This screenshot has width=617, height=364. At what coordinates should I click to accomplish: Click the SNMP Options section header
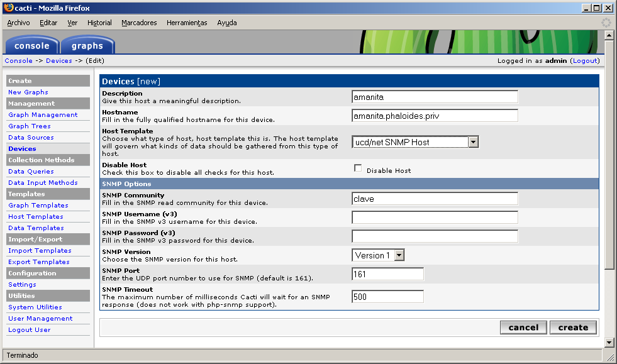click(x=350, y=184)
